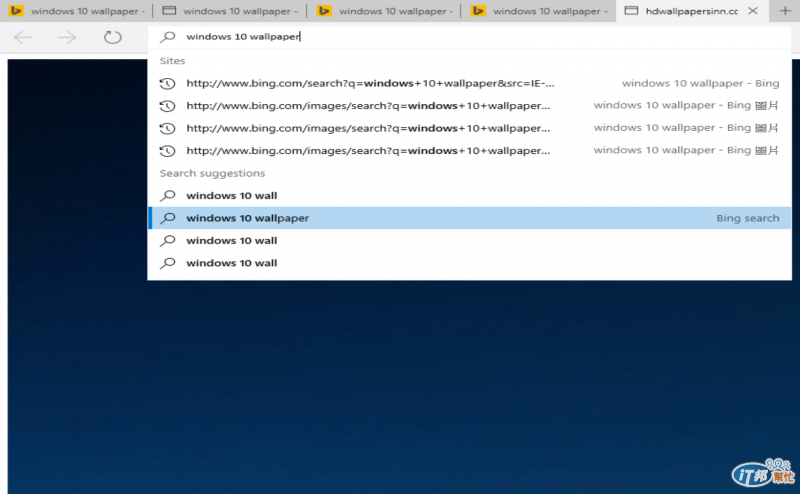Open a new tab with the plus button
800x494 pixels.
pos(785,11)
